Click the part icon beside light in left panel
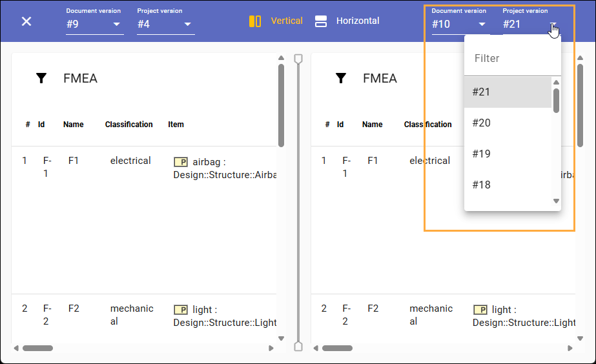The image size is (596, 364). 181,310
